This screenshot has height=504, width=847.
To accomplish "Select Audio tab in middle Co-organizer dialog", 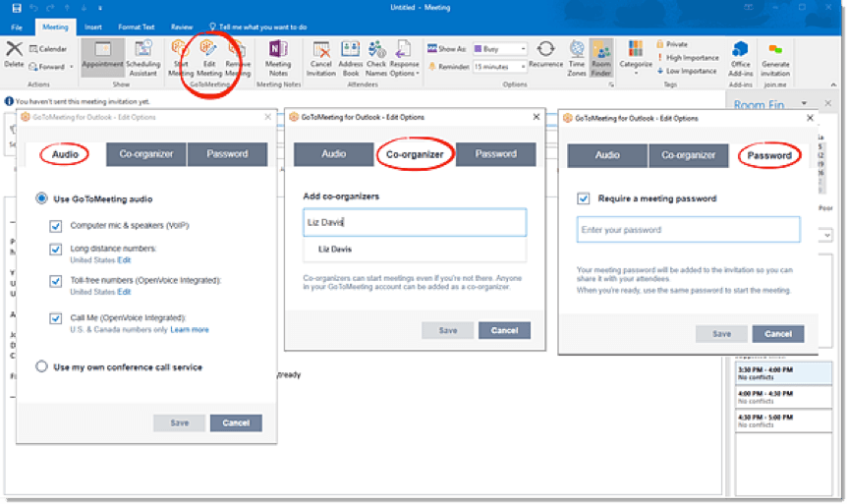I will pyautogui.click(x=334, y=154).
